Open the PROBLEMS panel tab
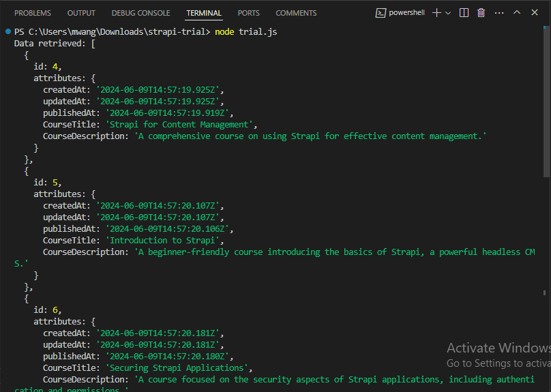551x392 pixels. point(32,13)
